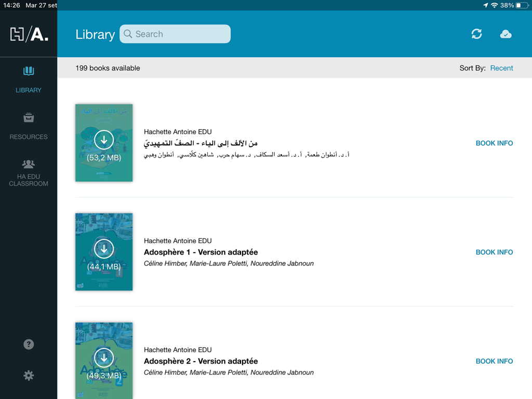This screenshot has width=532, height=399.
Task: Start downloading the Arabic alphabet book (53,2 MB)
Action: (x=104, y=140)
